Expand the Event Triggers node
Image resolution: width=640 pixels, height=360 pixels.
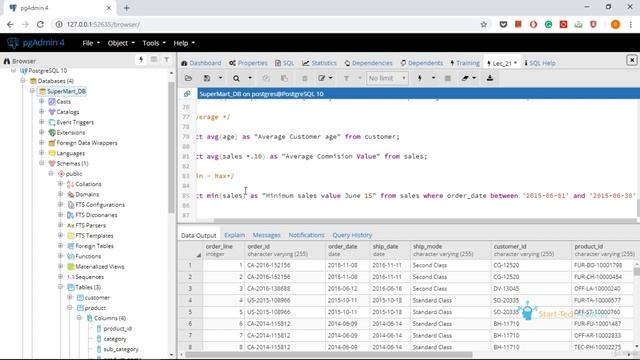[x=42, y=122]
